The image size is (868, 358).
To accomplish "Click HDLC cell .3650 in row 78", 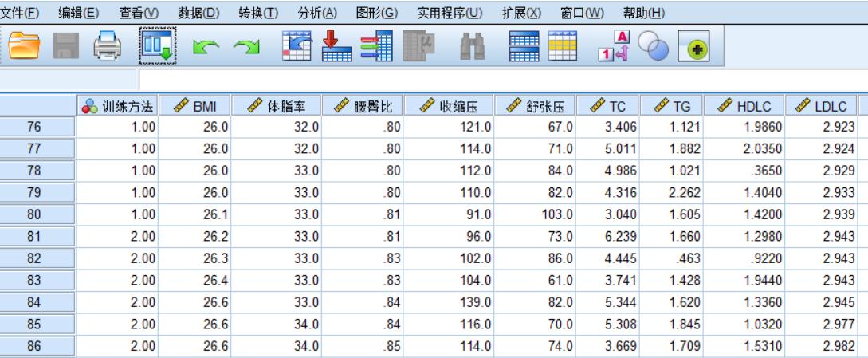I will click(744, 171).
